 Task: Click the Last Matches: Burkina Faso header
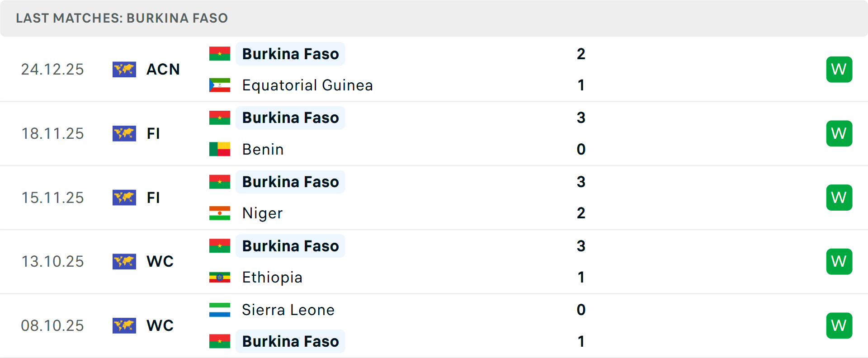pyautogui.click(x=122, y=18)
